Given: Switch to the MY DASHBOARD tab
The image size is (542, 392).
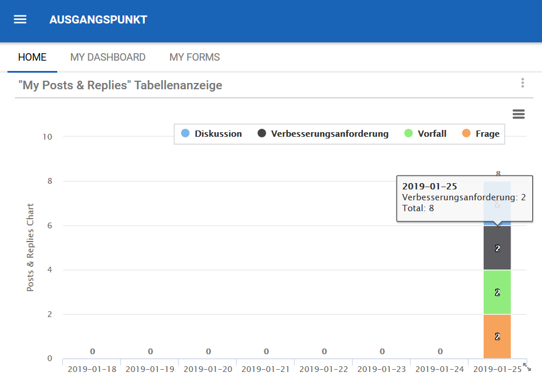Looking at the screenshot, I should [x=108, y=57].
